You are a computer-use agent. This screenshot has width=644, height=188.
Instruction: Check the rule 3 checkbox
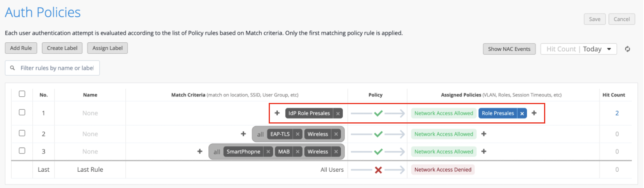tap(22, 150)
